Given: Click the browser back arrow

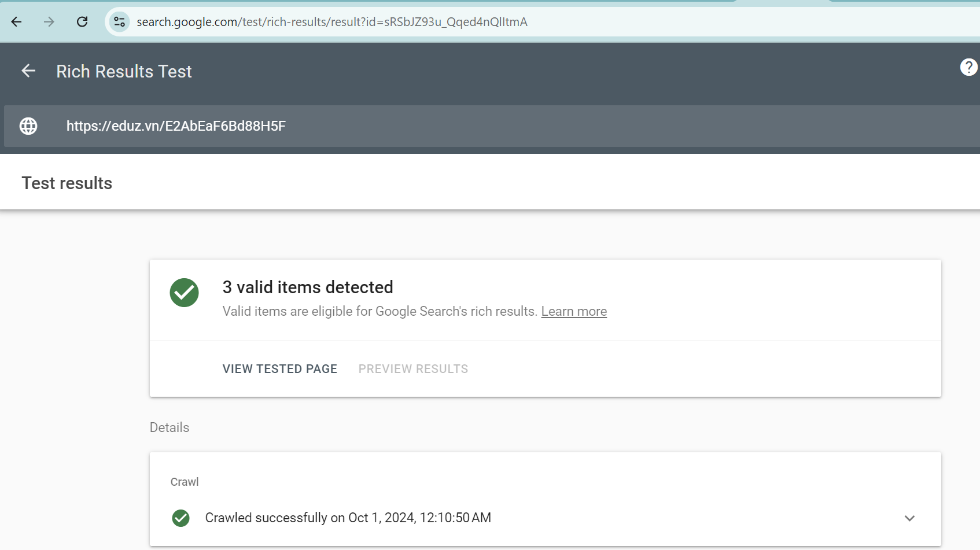Looking at the screenshot, I should pos(16,22).
